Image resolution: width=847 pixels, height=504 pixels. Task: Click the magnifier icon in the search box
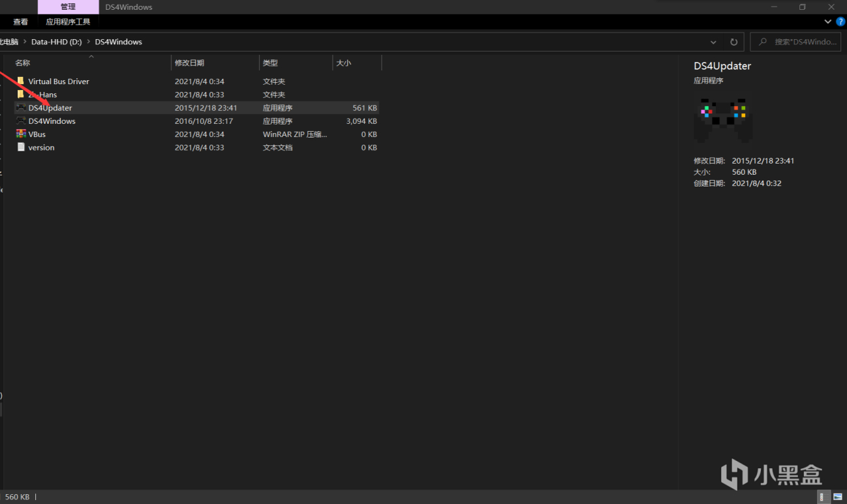pyautogui.click(x=762, y=42)
